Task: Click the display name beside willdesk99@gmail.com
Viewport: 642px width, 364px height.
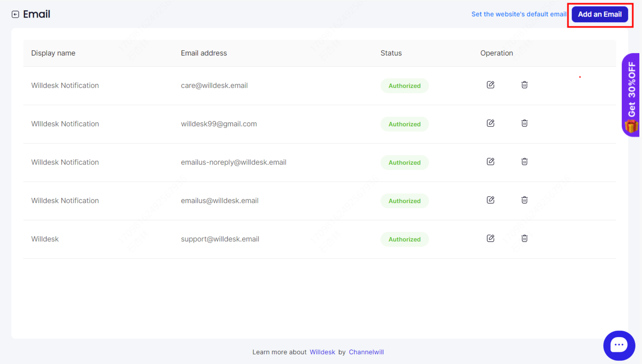Action: click(65, 124)
